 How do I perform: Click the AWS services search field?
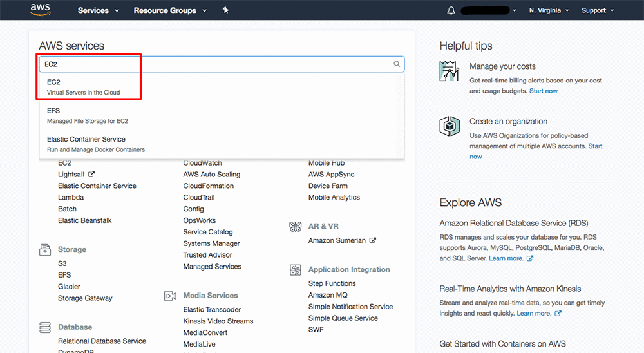click(x=222, y=64)
